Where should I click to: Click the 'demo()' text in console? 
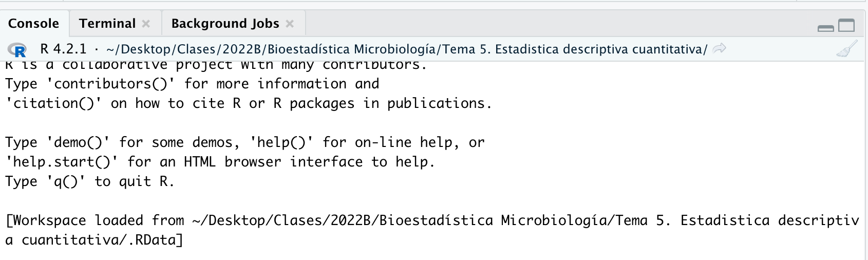78,142
